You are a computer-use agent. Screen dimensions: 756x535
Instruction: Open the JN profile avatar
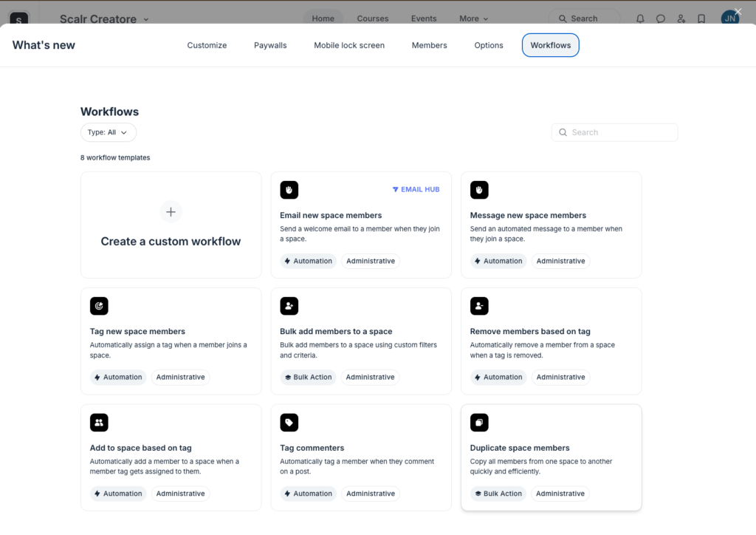[x=730, y=18]
